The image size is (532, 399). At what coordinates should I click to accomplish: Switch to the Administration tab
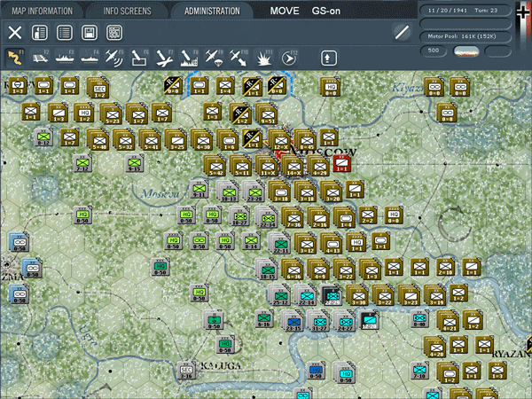click(x=212, y=12)
